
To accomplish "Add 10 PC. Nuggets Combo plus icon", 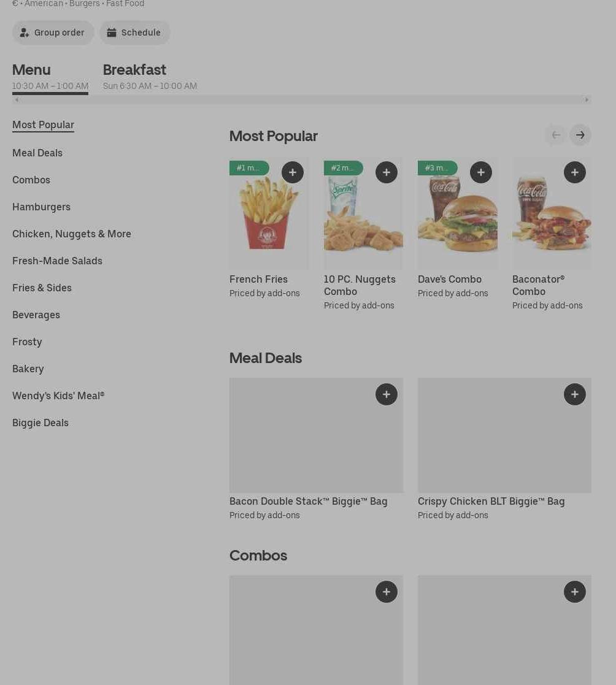I will [387, 172].
